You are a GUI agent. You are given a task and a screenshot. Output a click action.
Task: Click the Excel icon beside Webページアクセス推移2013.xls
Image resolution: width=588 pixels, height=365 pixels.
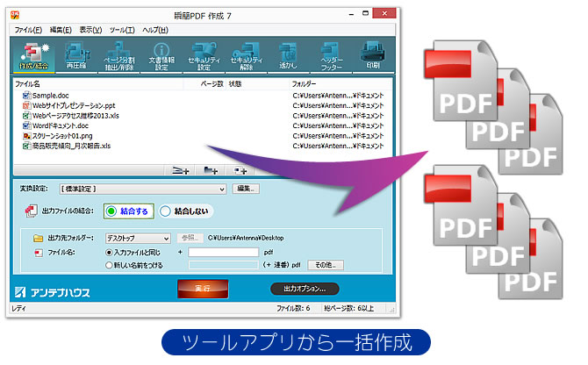(26, 116)
